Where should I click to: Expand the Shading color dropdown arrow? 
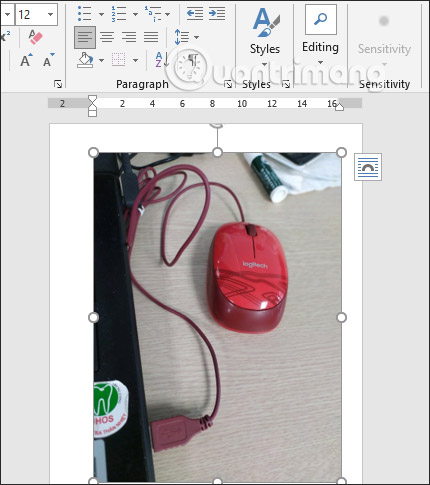[101, 60]
